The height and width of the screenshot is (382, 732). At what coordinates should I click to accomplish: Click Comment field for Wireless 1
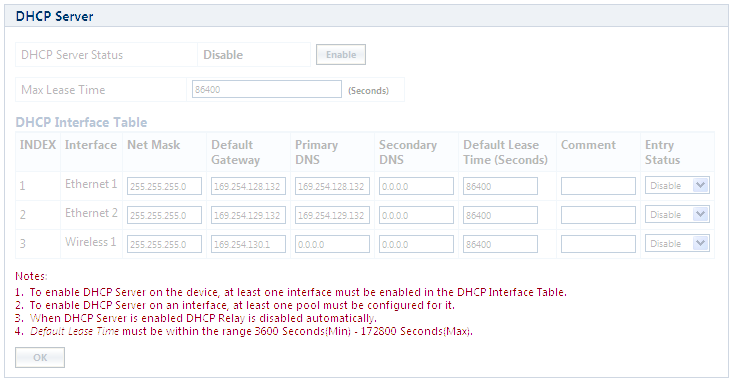[598, 244]
